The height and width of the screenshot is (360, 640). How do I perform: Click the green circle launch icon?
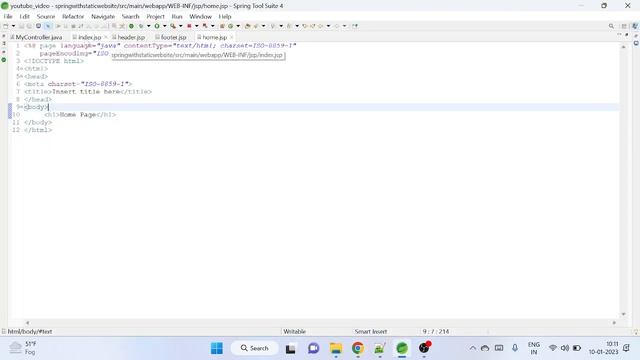tap(157, 26)
